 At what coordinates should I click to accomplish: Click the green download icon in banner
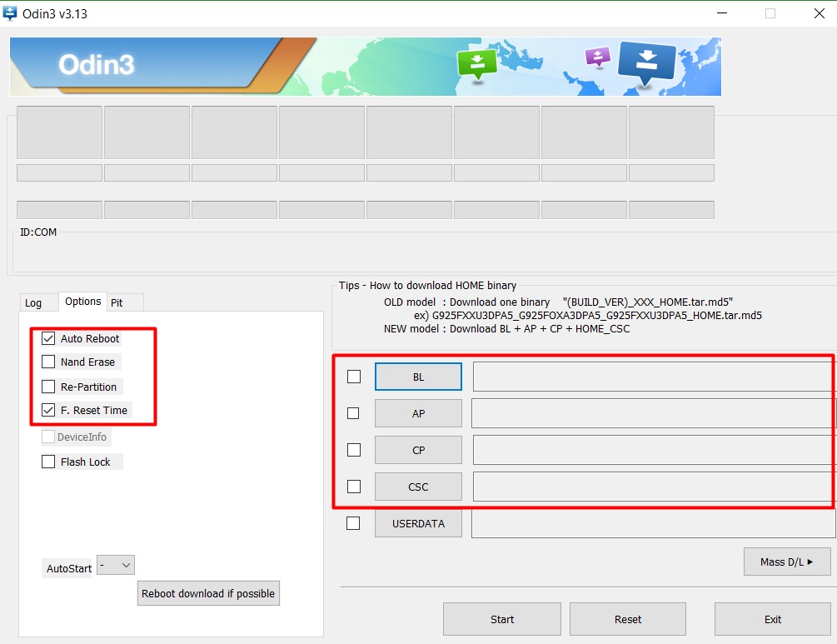[477, 63]
